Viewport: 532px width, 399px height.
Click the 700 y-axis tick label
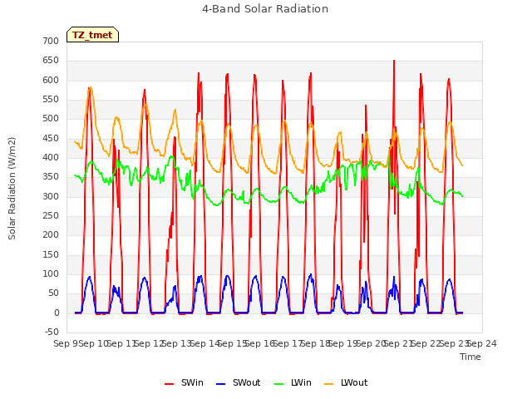click(x=51, y=41)
